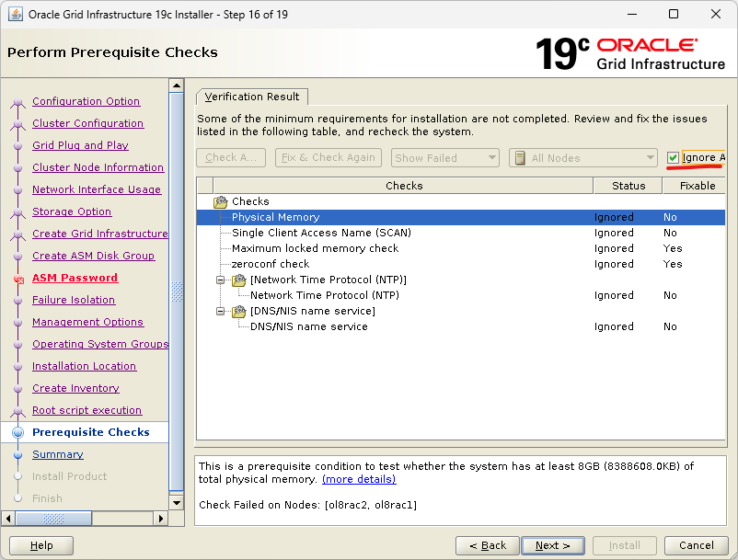
Task: Click the Configuration Option step marker
Action: (x=17, y=102)
